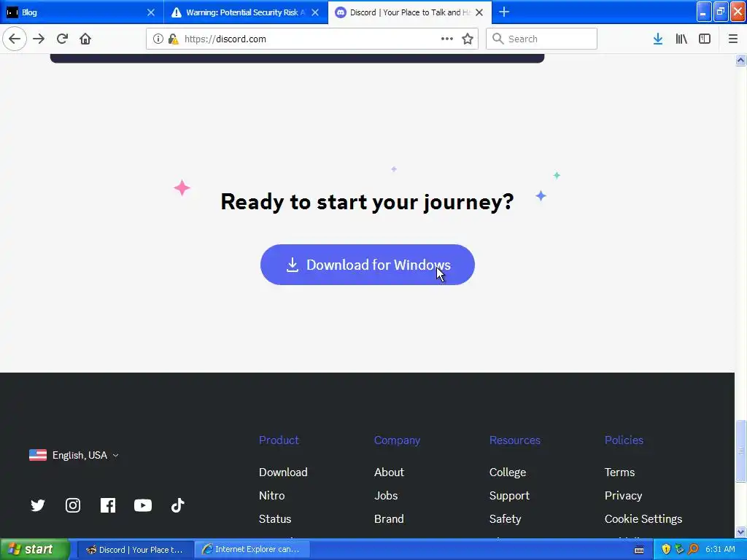Open the Firefox hamburger menu
Image resolution: width=747 pixels, height=560 pixels.
(x=732, y=39)
